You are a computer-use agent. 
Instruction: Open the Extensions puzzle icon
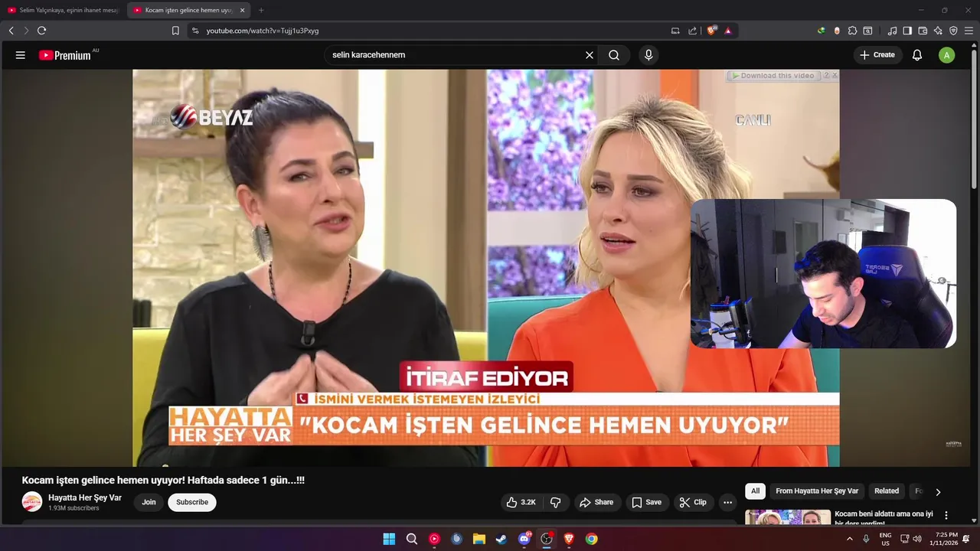point(852,31)
